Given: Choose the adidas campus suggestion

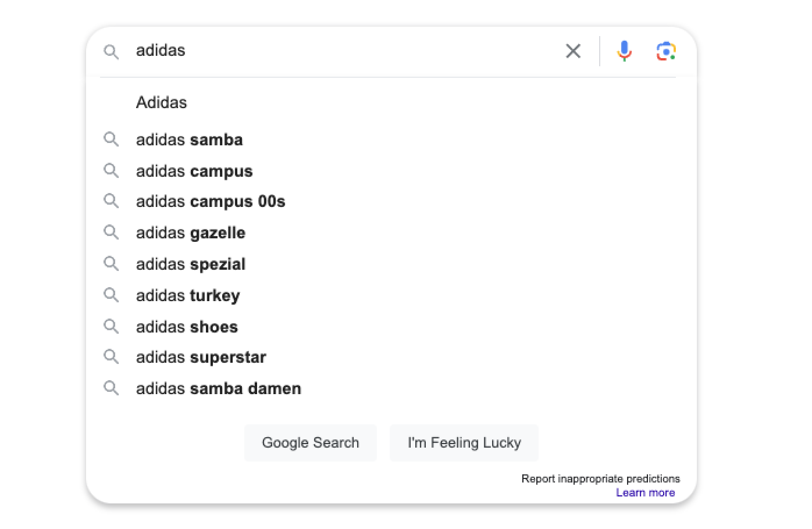Looking at the screenshot, I should [x=194, y=171].
